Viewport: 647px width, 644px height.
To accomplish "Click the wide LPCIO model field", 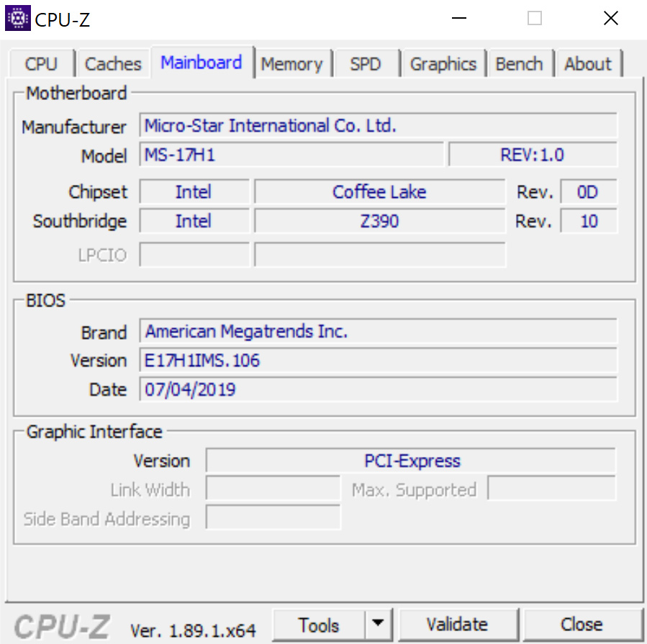I will (379, 255).
